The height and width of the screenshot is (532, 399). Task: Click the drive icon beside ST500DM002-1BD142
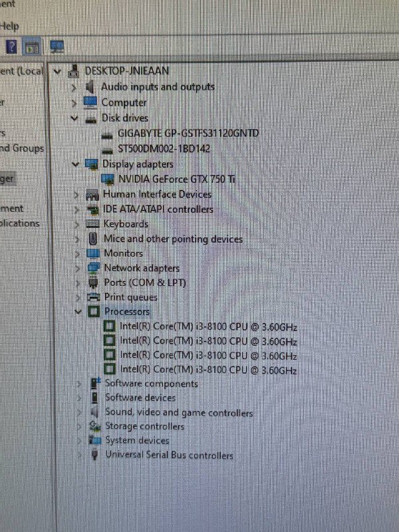click(107, 150)
